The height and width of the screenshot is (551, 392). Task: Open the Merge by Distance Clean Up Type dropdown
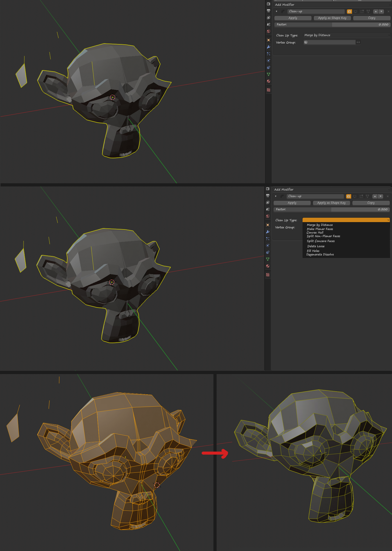[x=347, y=35]
